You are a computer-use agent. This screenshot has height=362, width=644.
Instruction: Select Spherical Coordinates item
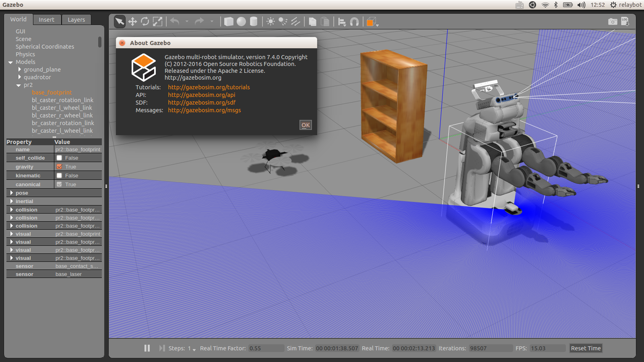point(45,47)
